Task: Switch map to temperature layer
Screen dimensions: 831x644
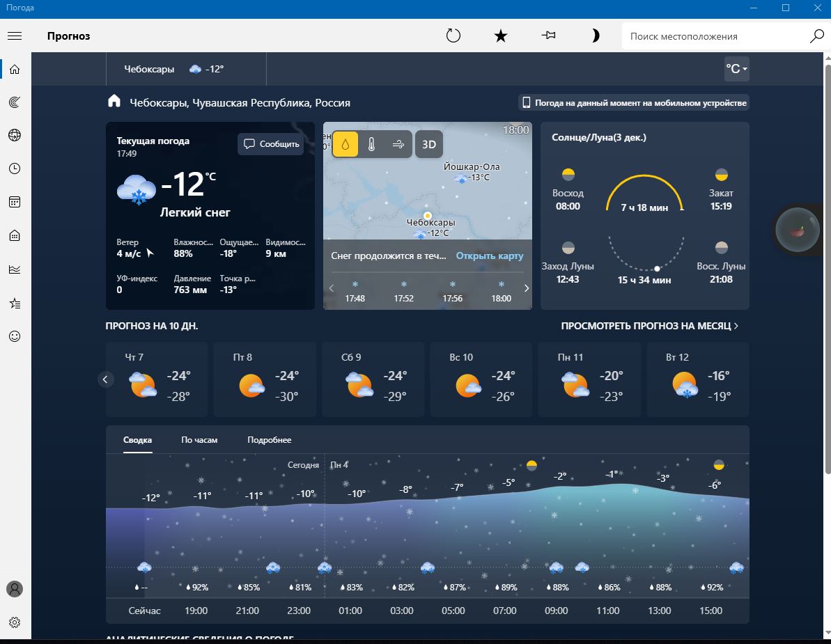Action: 372,145
